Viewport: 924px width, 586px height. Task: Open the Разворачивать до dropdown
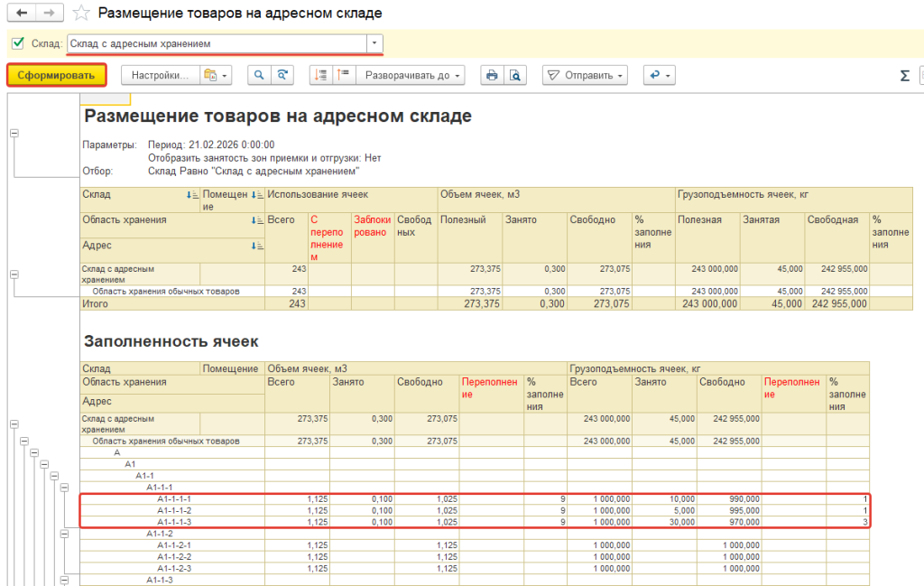point(413,76)
